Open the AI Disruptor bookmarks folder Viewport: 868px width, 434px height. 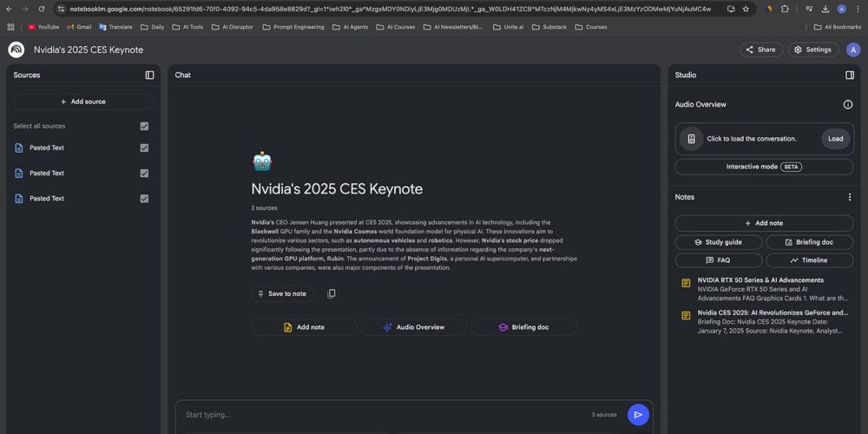pyautogui.click(x=232, y=27)
